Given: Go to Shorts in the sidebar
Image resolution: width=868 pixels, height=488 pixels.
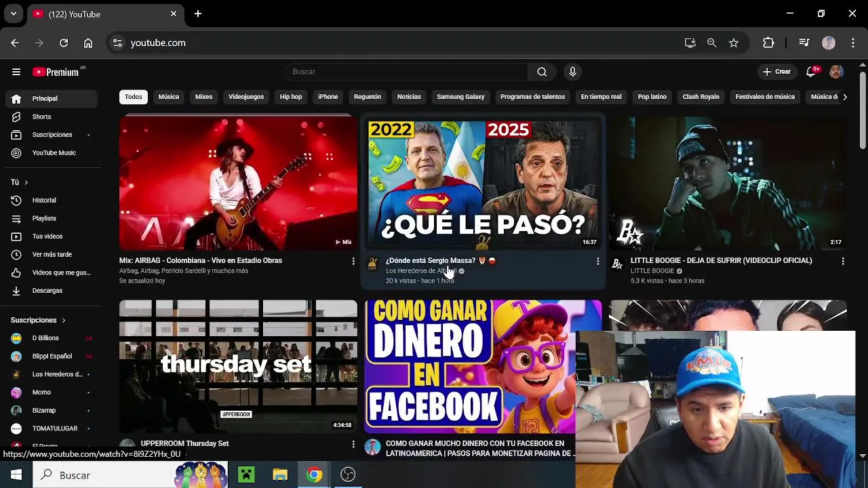Looking at the screenshot, I should click(x=52, y=117).
